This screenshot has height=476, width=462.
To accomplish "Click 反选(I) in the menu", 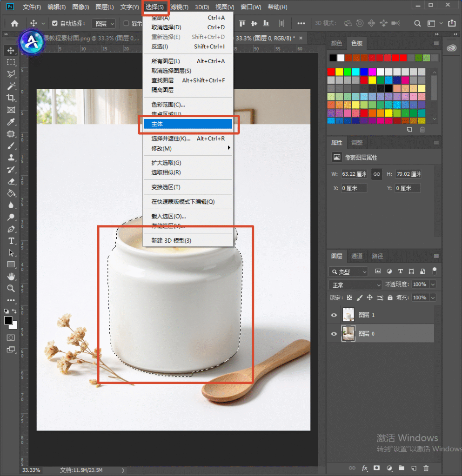I will [x=188, y=46].
